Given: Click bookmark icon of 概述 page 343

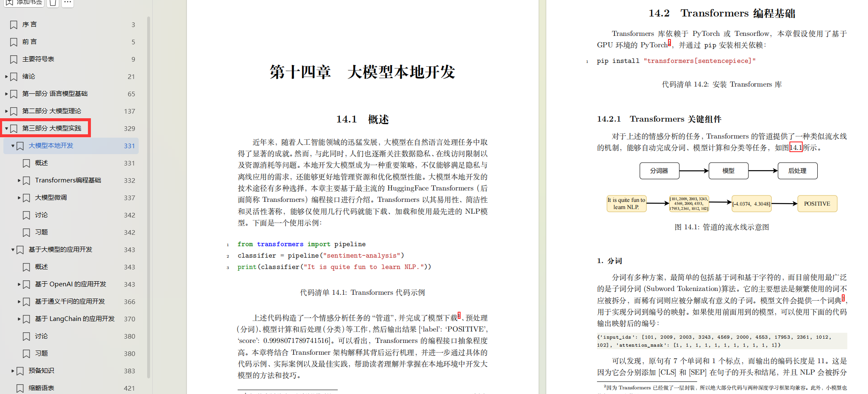Looking at the screenshot, I should [26, 267].
